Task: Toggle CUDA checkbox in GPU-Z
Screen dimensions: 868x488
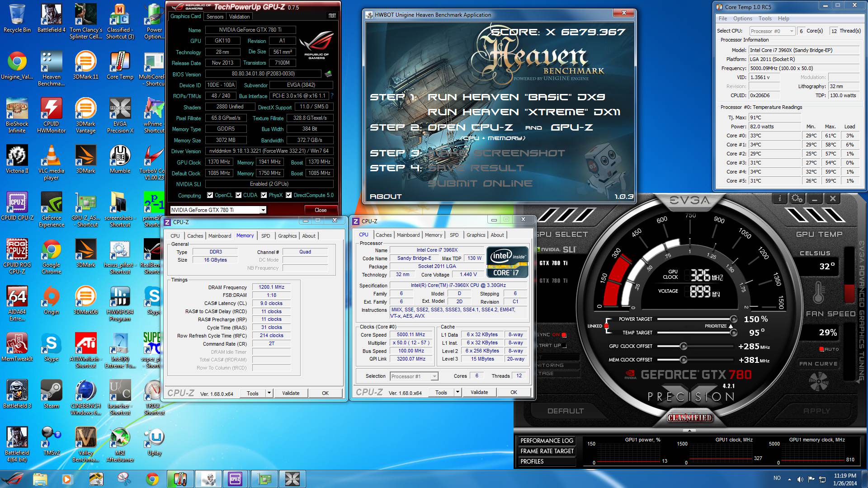Action: point(238,196)
